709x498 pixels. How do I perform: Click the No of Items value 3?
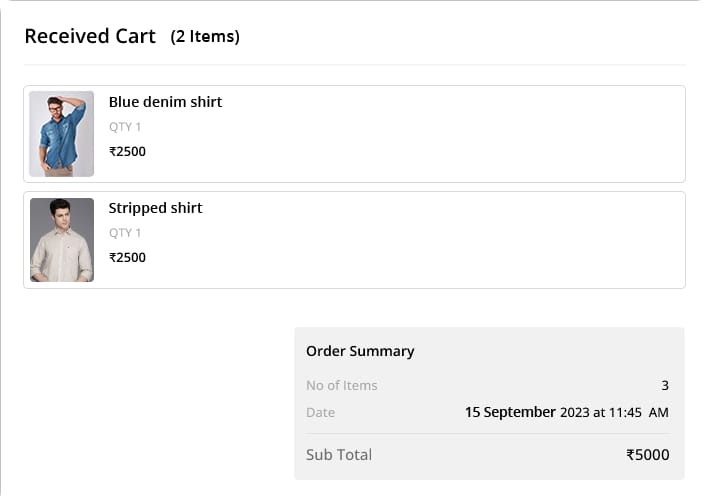coord(665,386)
